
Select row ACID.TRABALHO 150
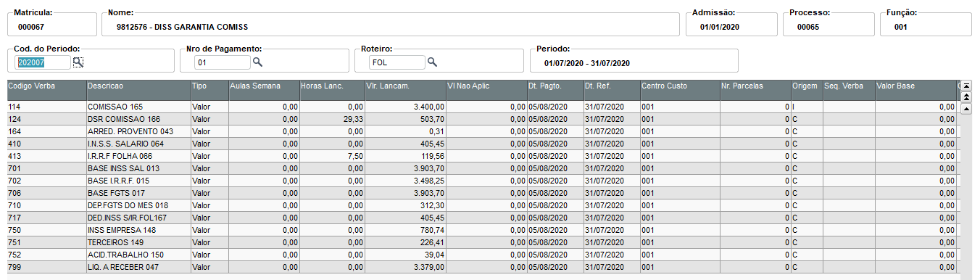click(x=483, y=255)
